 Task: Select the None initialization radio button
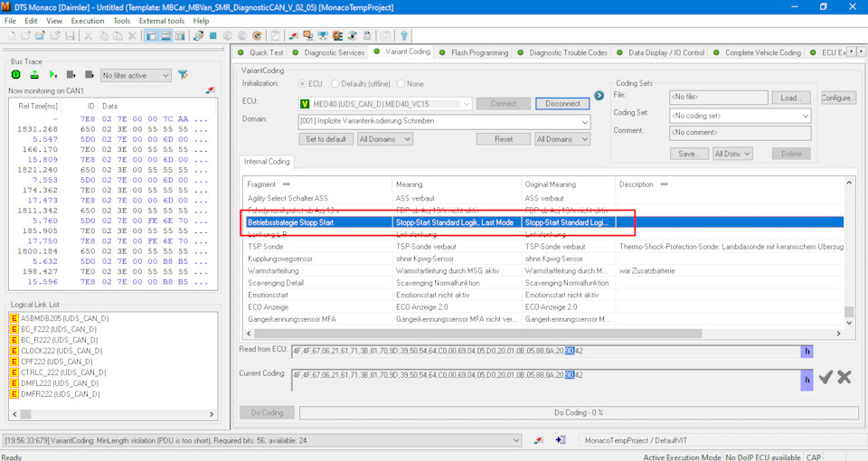click(401, 83)
